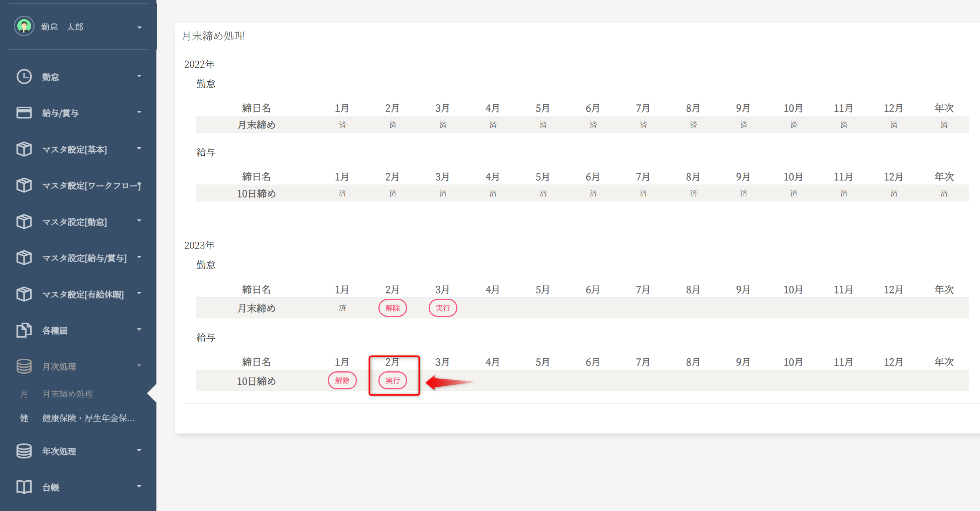This screenshot has width=980, height=511.
Task: Click 実行 for 2023 勤怠 March
Action: [443, 308]
